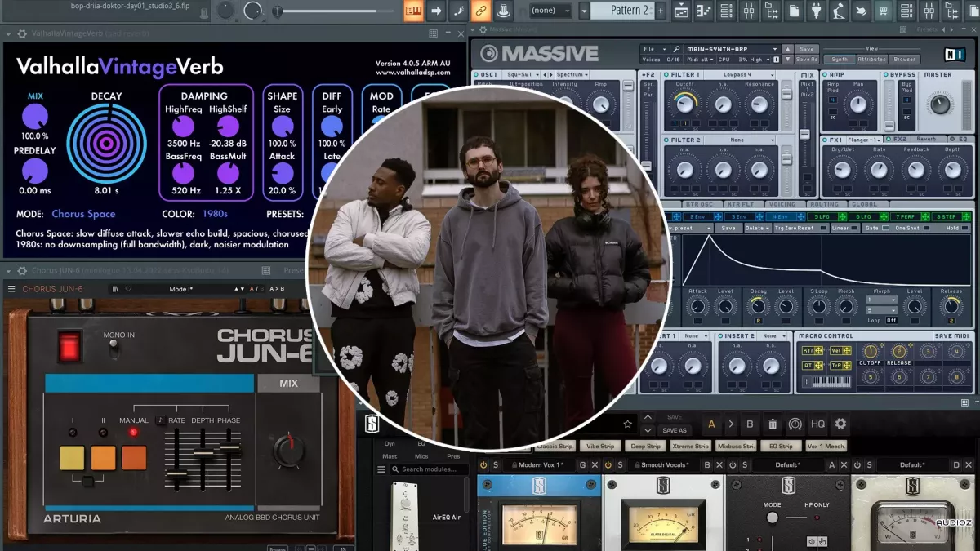This screenshot has height=551, width=980.
Task: Switch Massive view to Synth
Action: click(x=840, y=60)
